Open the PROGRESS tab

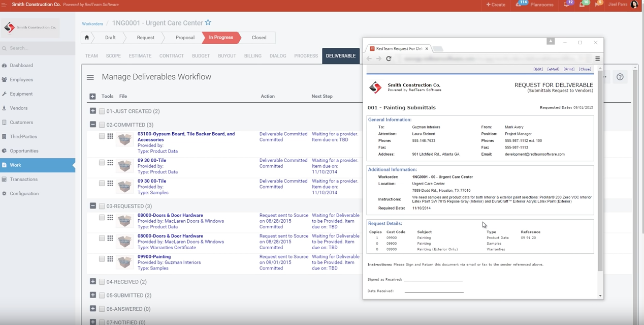306,56
